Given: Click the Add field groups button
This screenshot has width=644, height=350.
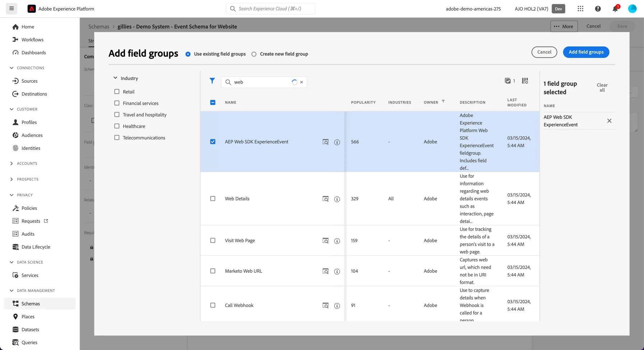Looking at the screenshot, I should 586,52.
